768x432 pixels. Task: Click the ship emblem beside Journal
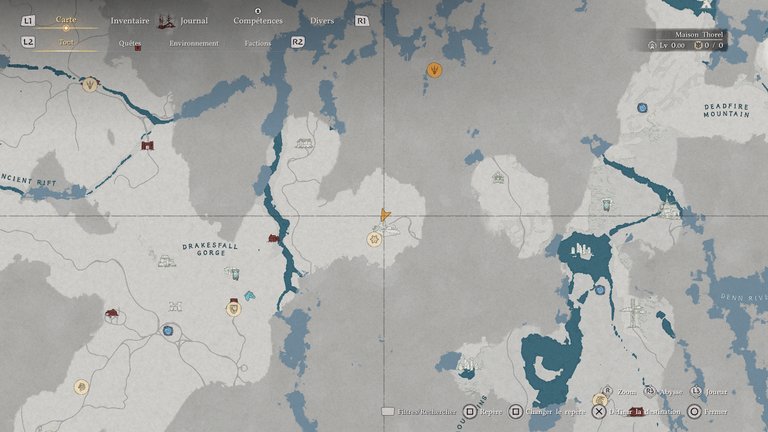(x=167, y=21)
